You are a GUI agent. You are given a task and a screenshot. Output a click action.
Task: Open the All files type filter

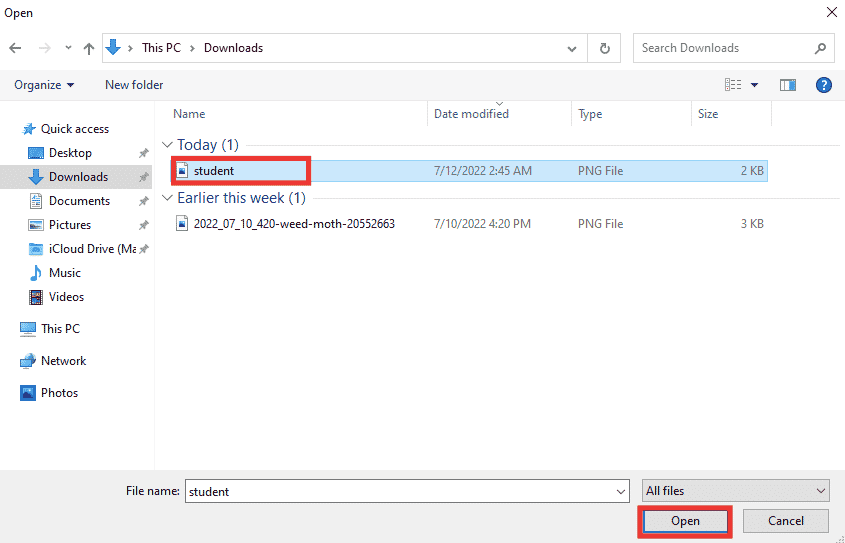point(736,491)
